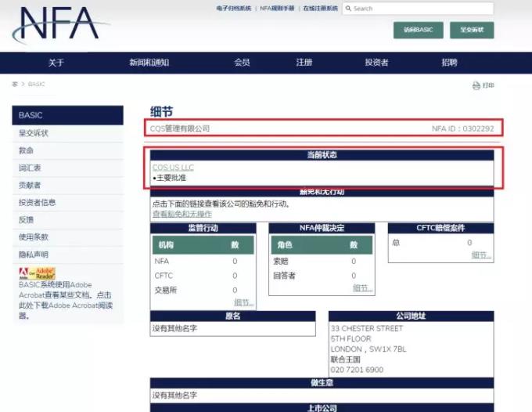Viewport: 532px width, 412px height.
Task: Click the 联合王国 country text
Action: (346, 360)
